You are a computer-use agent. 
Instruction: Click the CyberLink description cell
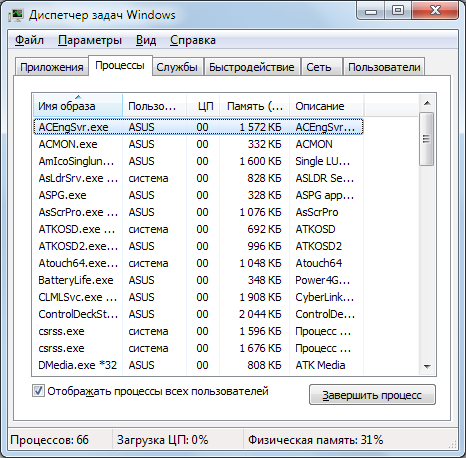325,297
